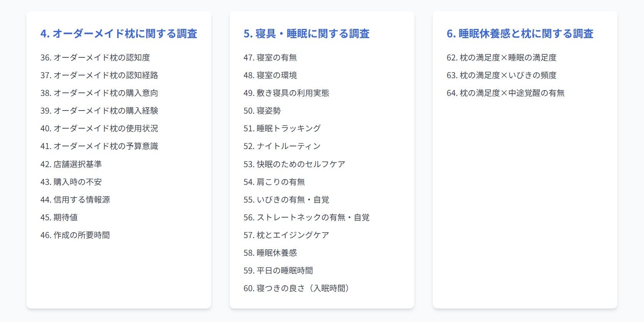Click the heading 5. 寝具・睡眠に関する調査
This screenshot has width=644, height=322.
[x=306, y=34]
